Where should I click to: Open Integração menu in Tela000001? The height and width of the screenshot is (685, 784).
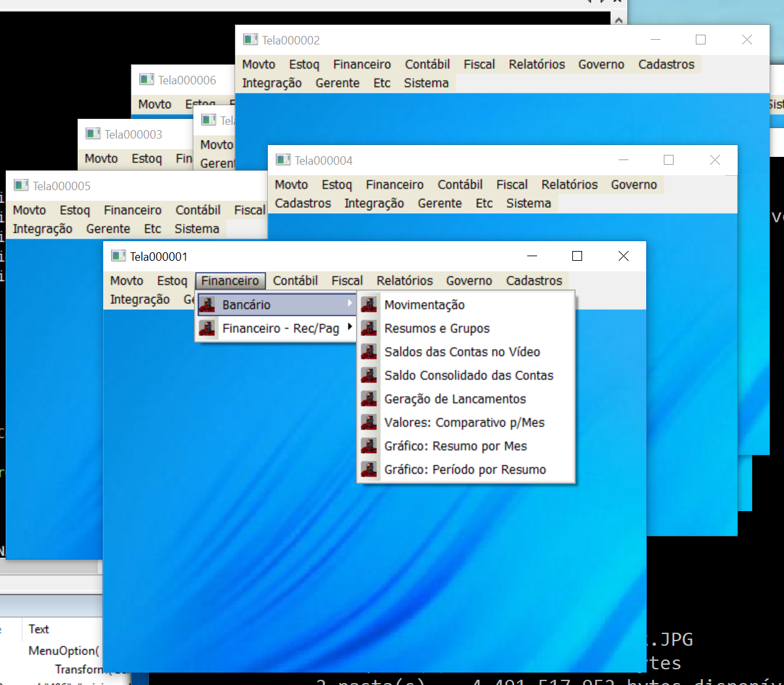pyautogui.click(x=140, y=299)
